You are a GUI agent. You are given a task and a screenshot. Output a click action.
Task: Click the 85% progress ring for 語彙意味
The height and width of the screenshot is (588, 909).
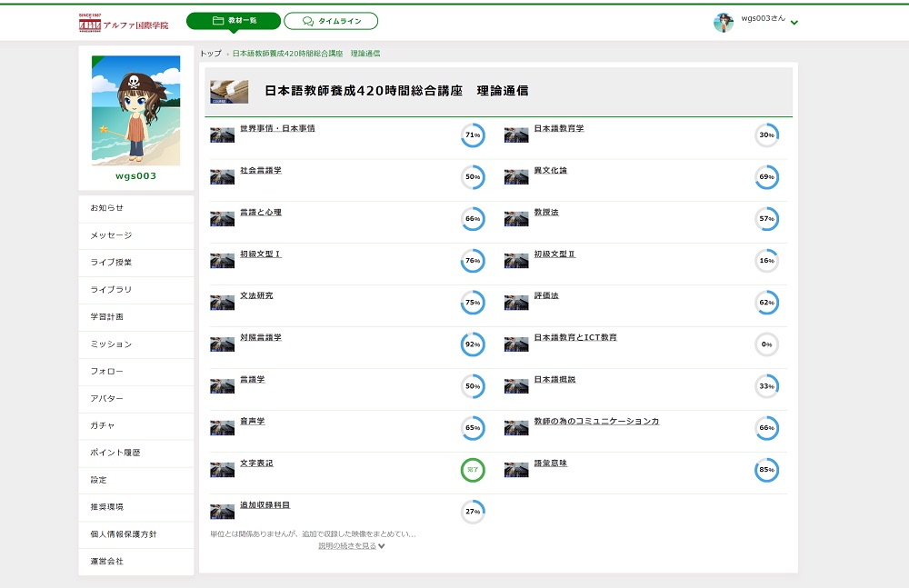(x=766, y=470)
